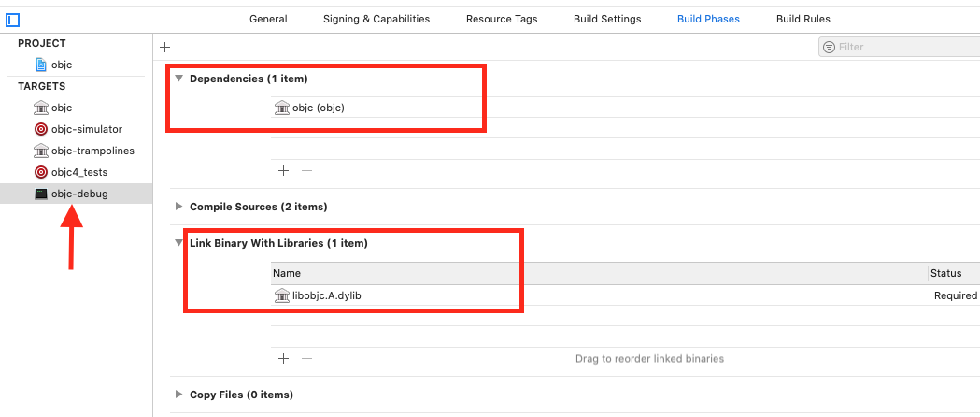Click the libobjc.A.dylib library icon
The image size is (980, 417).
pos(282,295)
